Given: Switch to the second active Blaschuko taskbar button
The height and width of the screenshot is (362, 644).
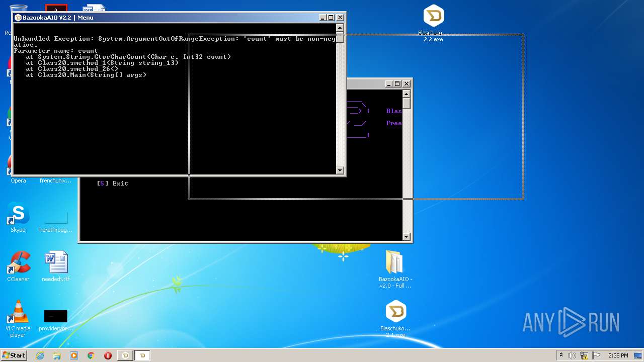Looking at the screenshot, I should point(142,355).
